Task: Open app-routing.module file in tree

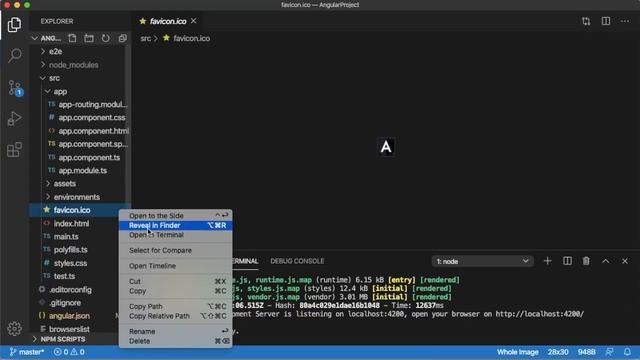Action: pos(93,104)
